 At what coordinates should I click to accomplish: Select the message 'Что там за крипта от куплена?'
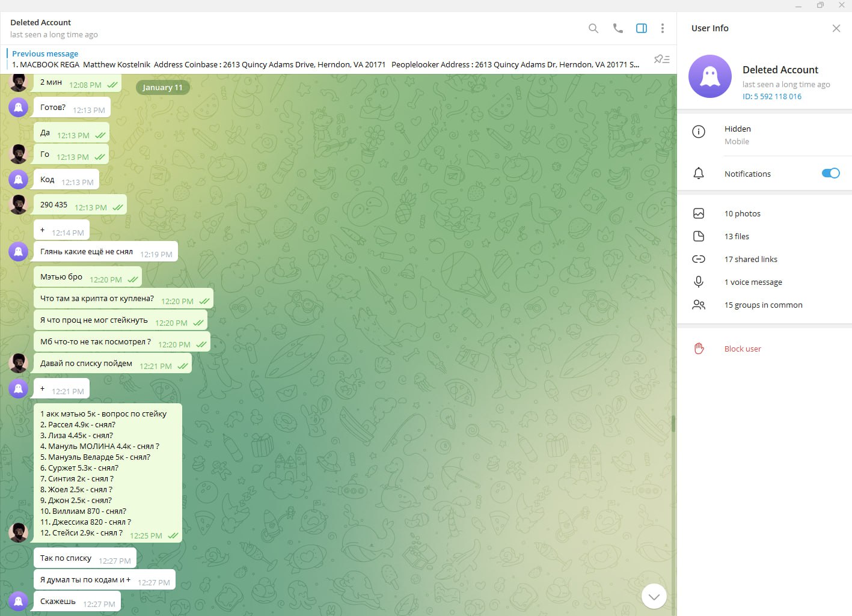123,299
